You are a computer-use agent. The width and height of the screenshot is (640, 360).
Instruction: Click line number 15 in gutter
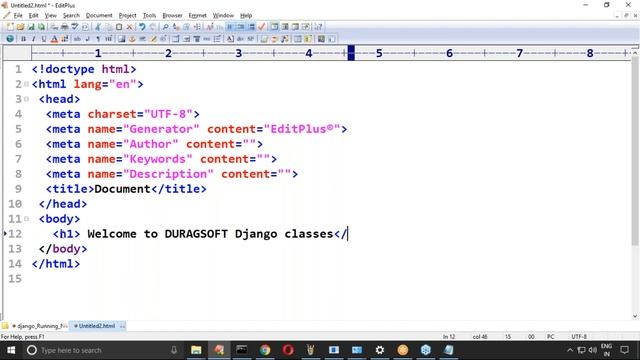(15, 279)
